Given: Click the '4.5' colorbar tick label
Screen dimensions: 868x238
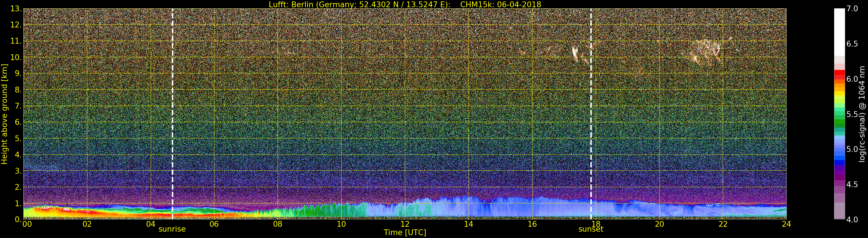Looking at the screenshot, I should pos(852,185).
